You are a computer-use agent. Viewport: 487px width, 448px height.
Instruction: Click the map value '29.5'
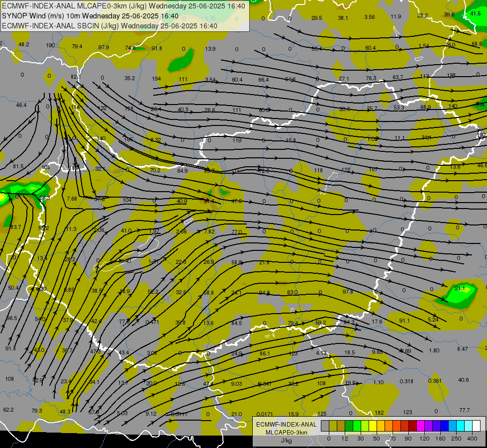[x=316, y=18]
